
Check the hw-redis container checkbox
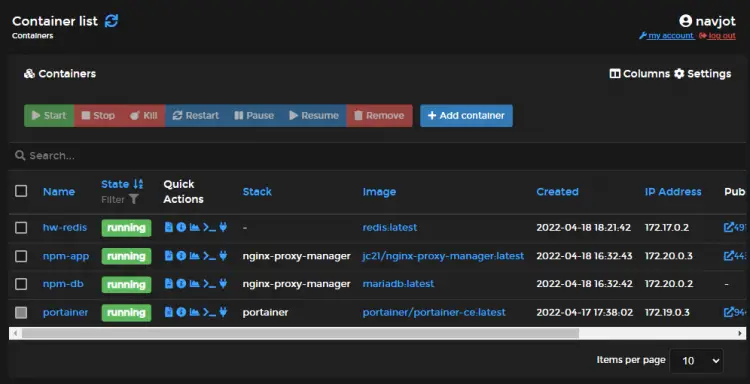21,228
